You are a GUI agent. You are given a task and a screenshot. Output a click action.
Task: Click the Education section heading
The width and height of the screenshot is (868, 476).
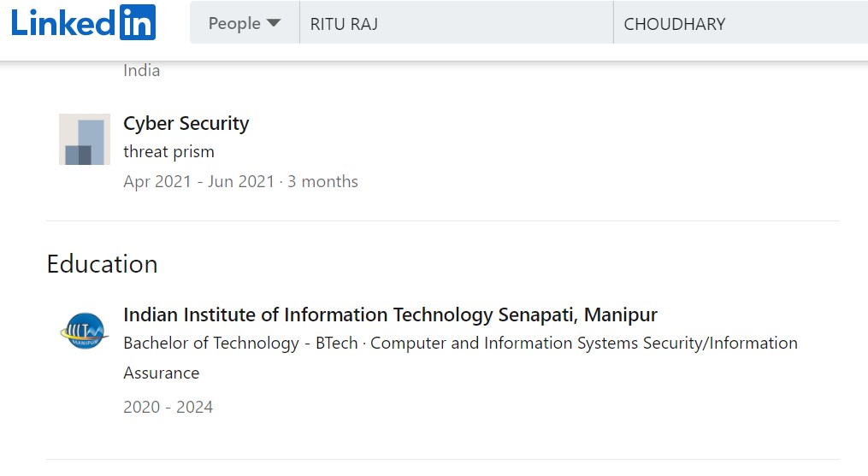102,264
